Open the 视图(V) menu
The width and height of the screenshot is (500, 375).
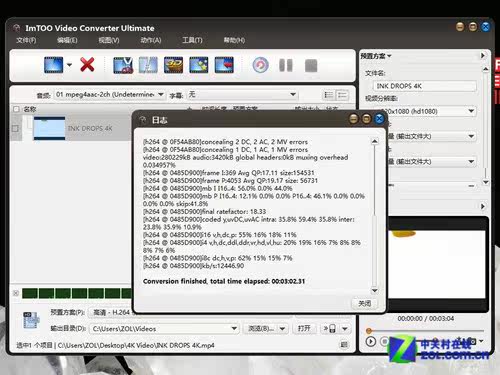click(x=109, y=40)
